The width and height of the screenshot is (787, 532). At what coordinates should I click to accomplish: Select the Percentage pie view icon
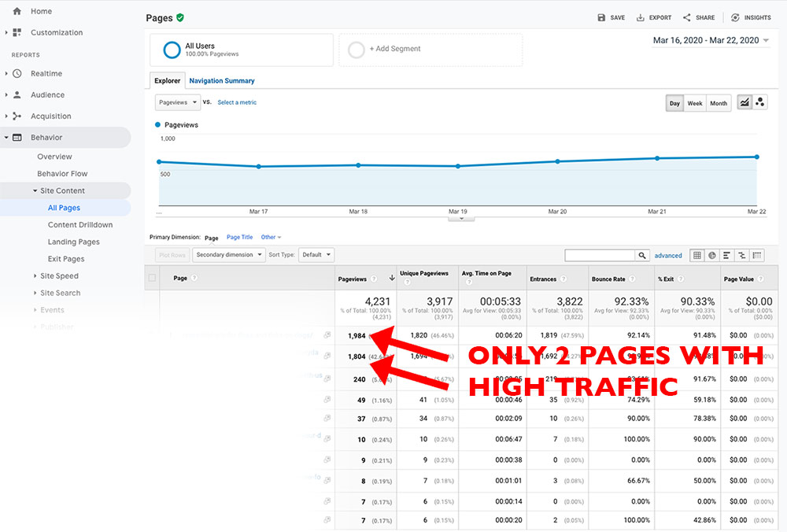tap(711, 256)
